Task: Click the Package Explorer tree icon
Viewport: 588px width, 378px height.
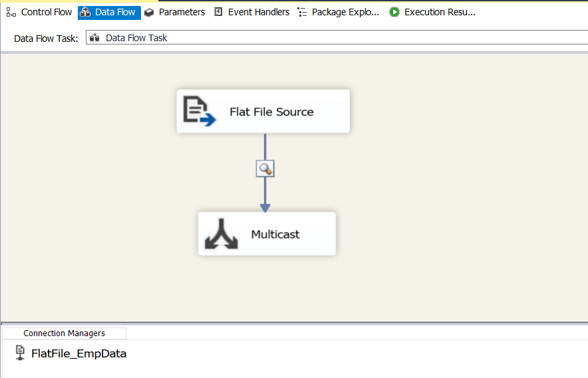Action: coord(302,13)
